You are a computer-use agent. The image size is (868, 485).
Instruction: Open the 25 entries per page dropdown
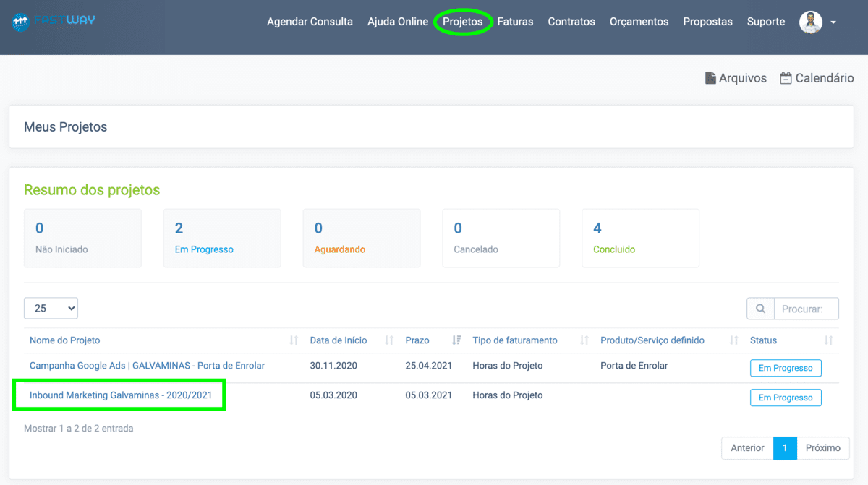point(51,309)
